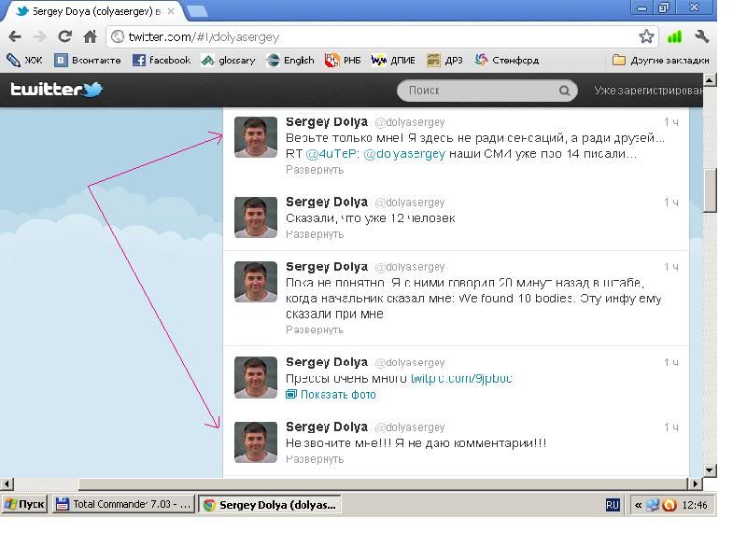The width and height of the screenshot is (747, 560).
Task: Open the glossary bookmark
Action: 228,61
